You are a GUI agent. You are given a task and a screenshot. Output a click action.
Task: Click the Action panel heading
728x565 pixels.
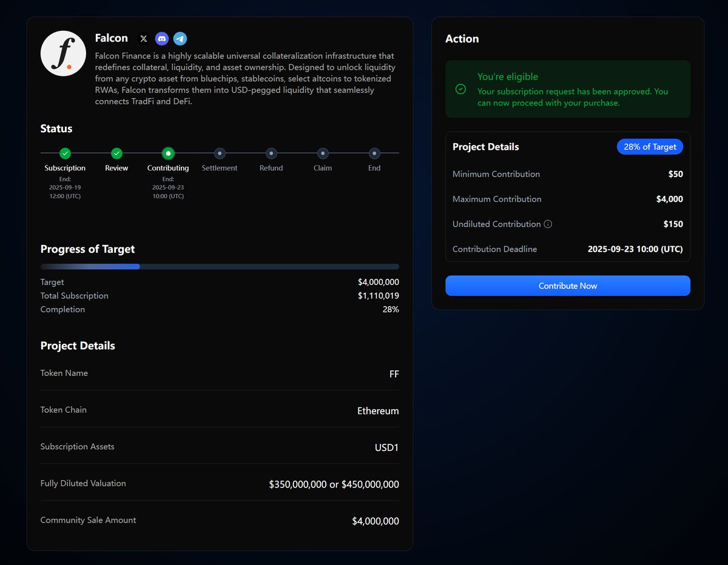[x=462, y=39]
